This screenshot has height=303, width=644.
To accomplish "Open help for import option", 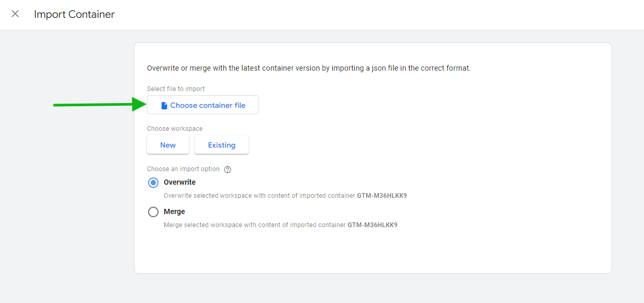I will pyautogui.click(x=228, y=170).
